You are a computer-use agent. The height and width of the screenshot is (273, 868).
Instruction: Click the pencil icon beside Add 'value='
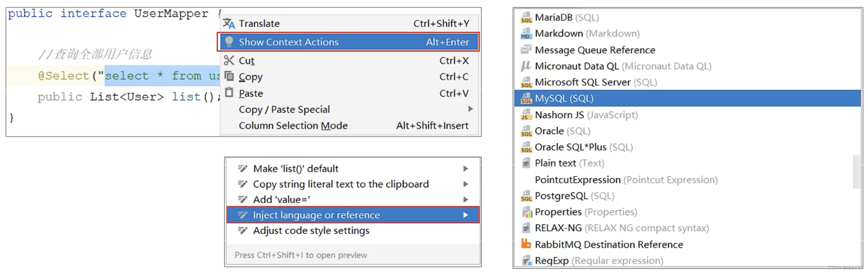coord(243,199)
